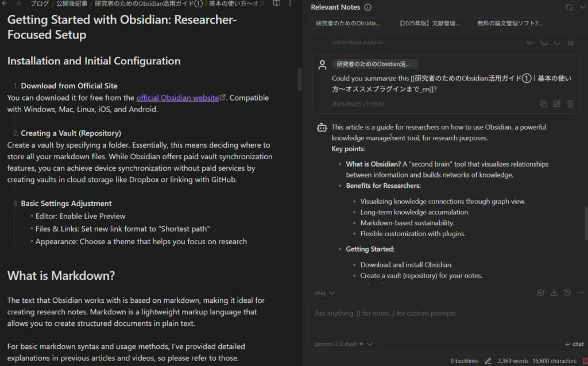Screen dimensions: 588x366
Task: Start a new chat conversation
Action: click(540, 293)
